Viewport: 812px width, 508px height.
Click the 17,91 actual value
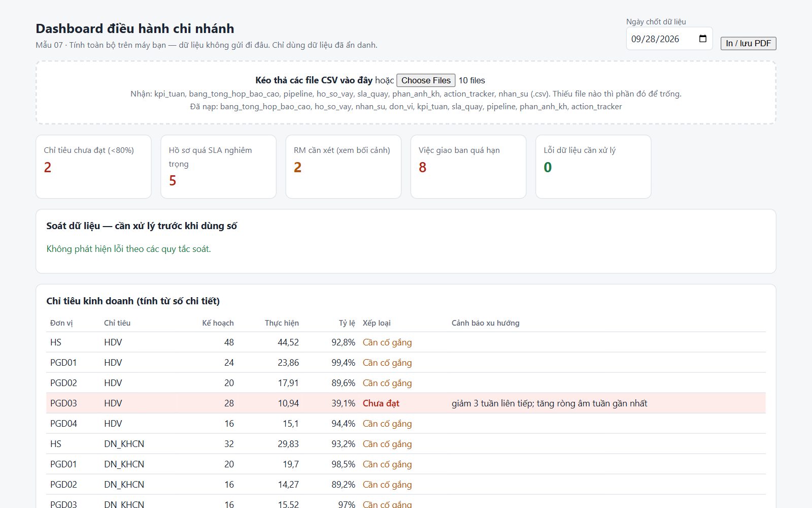point(288,383)
